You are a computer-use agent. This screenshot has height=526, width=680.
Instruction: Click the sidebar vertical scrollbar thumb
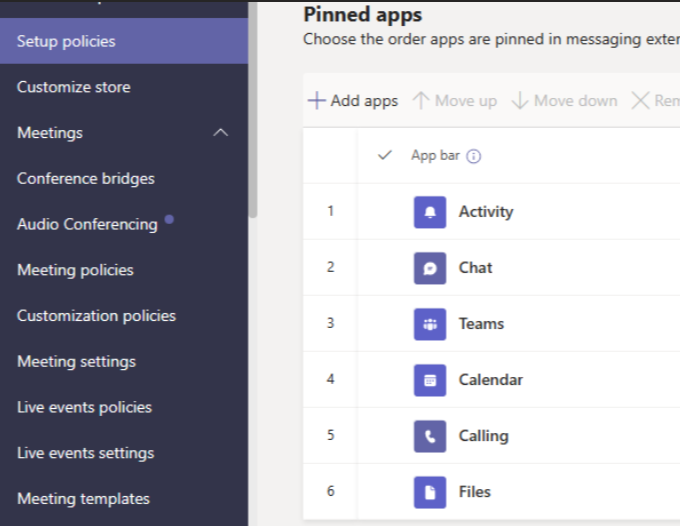253,109
